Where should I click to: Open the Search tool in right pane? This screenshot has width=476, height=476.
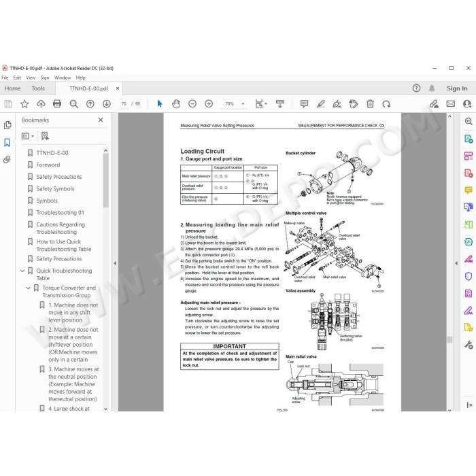[x=469, y=122]
